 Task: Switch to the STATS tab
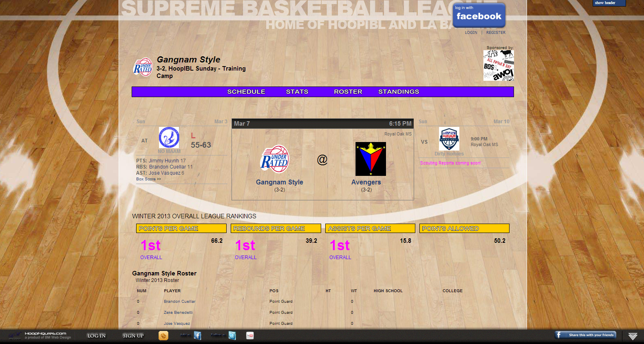[297, 92]
